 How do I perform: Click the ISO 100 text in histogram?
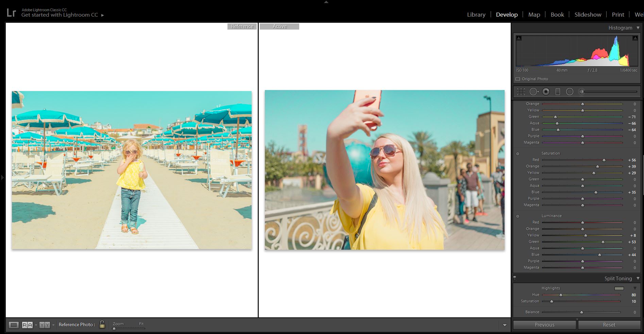coord(522,70)
